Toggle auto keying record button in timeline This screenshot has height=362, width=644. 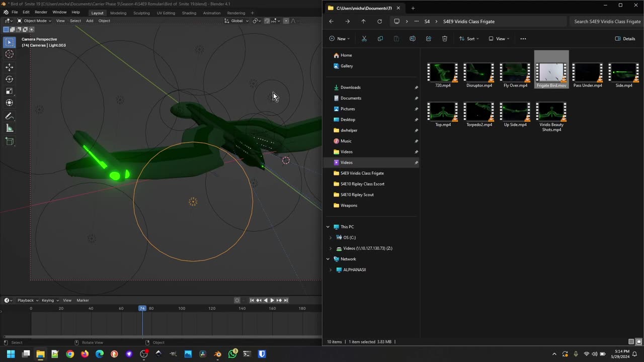pos(237,300)
